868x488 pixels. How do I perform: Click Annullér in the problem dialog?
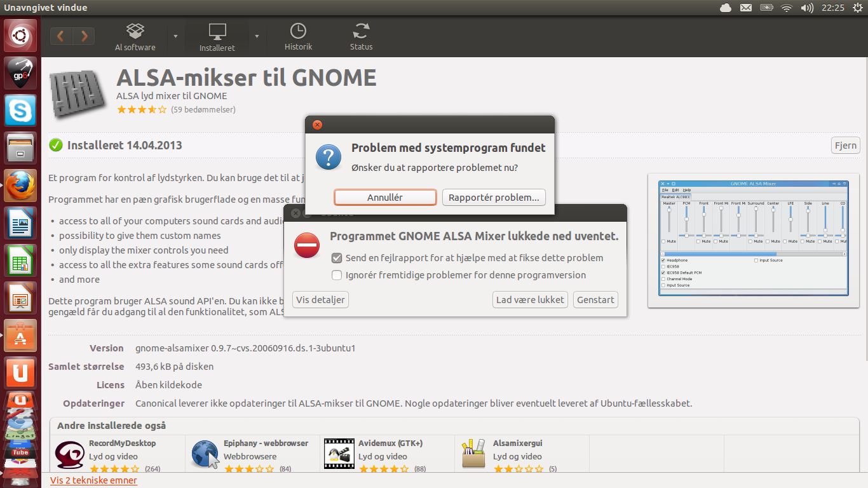pyautogui.click(x=385, y=197)
